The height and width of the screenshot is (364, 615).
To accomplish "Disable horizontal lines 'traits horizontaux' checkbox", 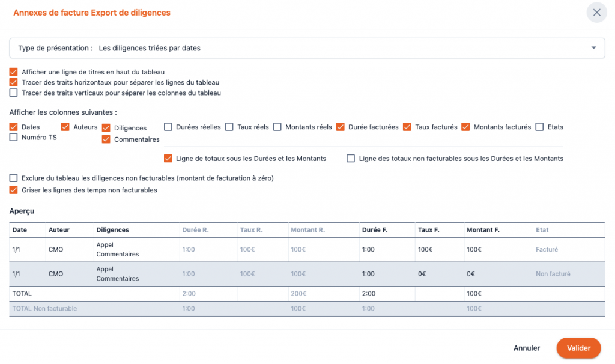I will coord(14,82).
